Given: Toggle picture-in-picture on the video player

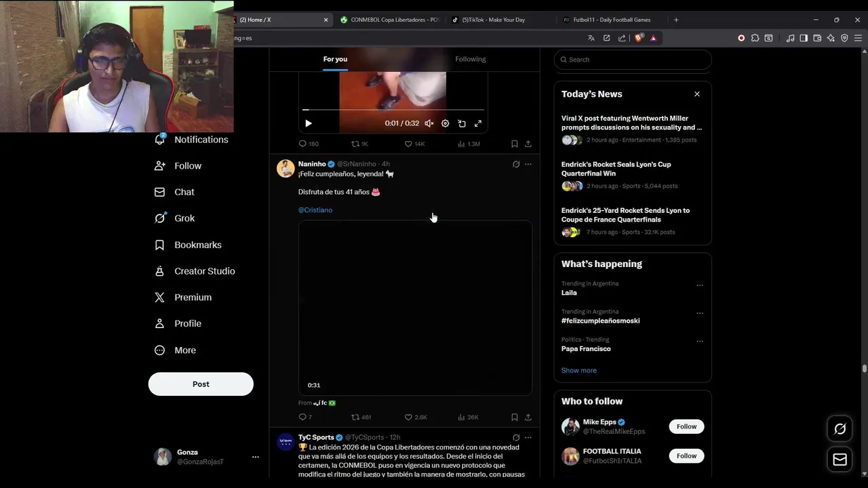Looking at the screenshot, I should pos(462,123).
